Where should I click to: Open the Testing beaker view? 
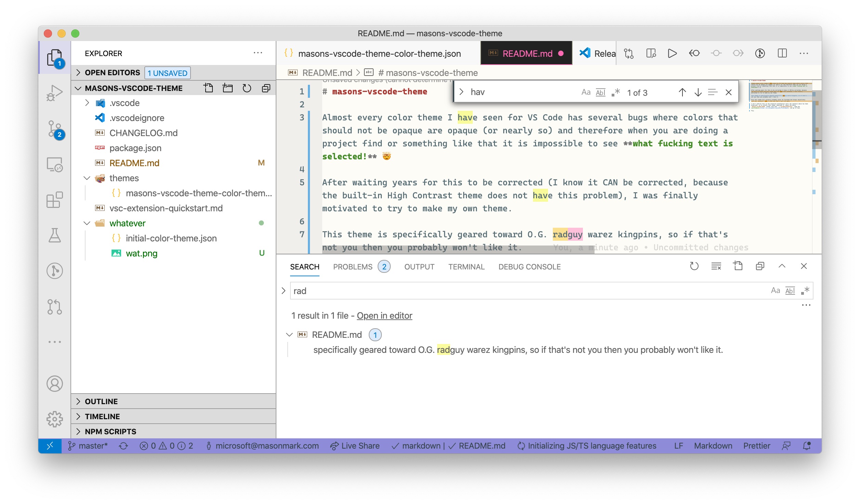[54, 235]
